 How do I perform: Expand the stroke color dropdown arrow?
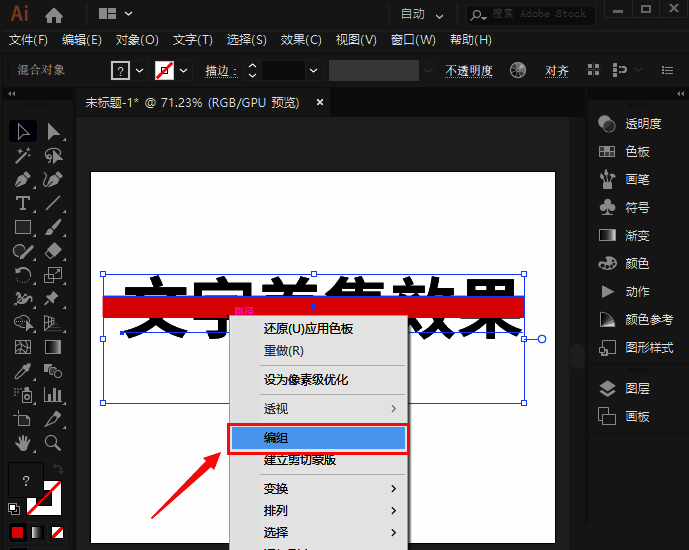click(x=184, y=70)
